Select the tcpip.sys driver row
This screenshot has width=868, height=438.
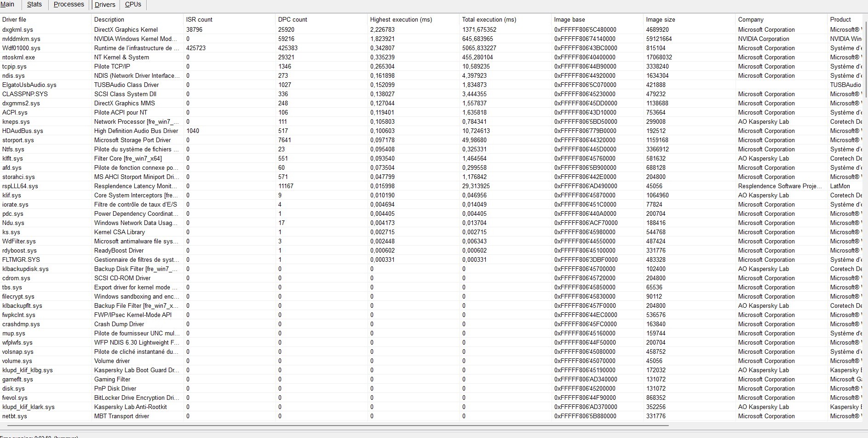tap(431, 66)
